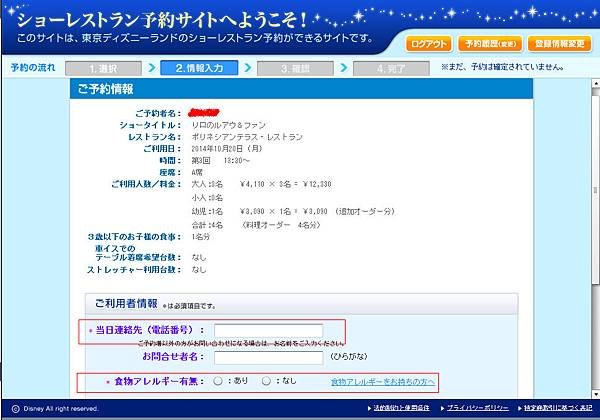Click arrow icon after step 1.選択

pos(152,68)
